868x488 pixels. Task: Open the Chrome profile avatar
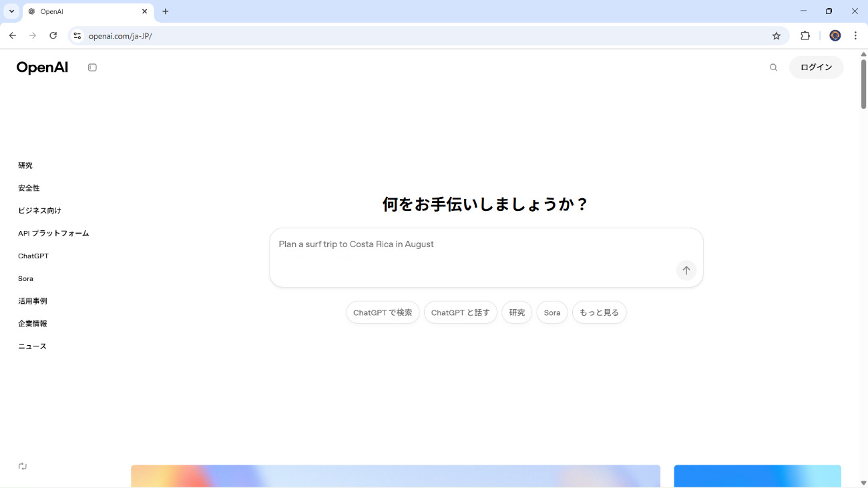click(835, 36)
